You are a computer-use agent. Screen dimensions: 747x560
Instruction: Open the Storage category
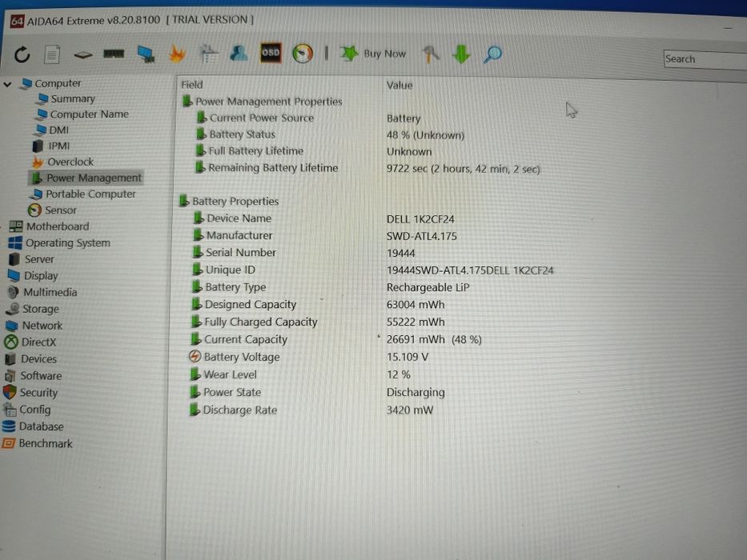tap(33, 309)
